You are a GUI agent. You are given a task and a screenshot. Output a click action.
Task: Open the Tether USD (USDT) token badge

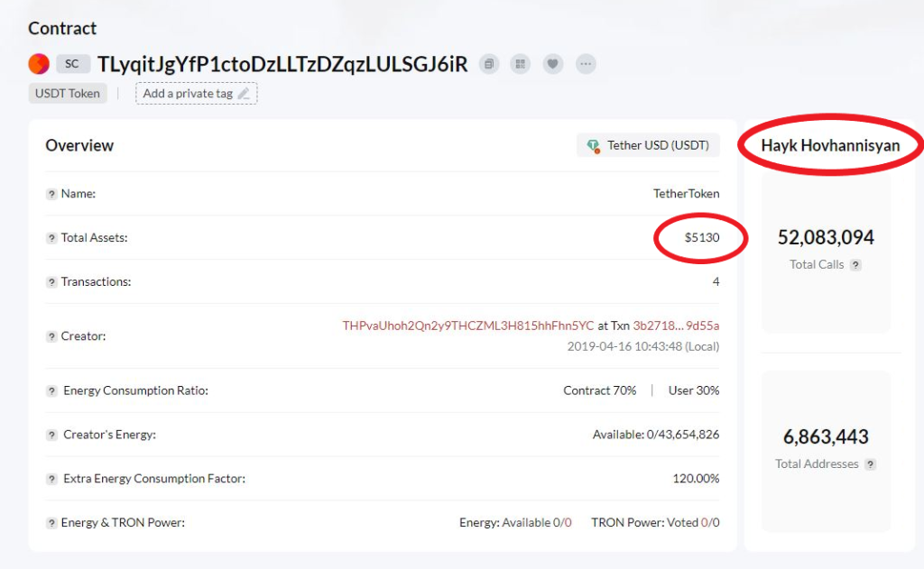click(648, 145)
